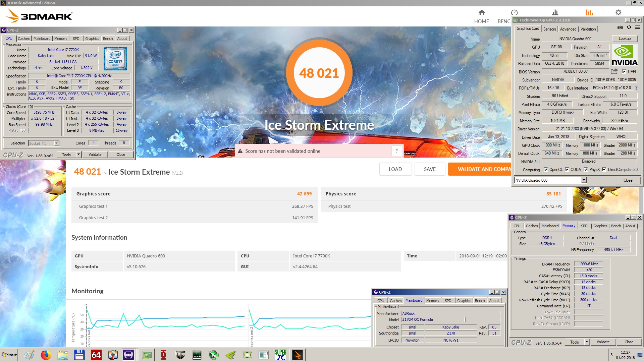The height and width of the screenshot is (362, 644).
Task: Switch to the purple CPU-Z taskbar icon
Action: [128, 355]
